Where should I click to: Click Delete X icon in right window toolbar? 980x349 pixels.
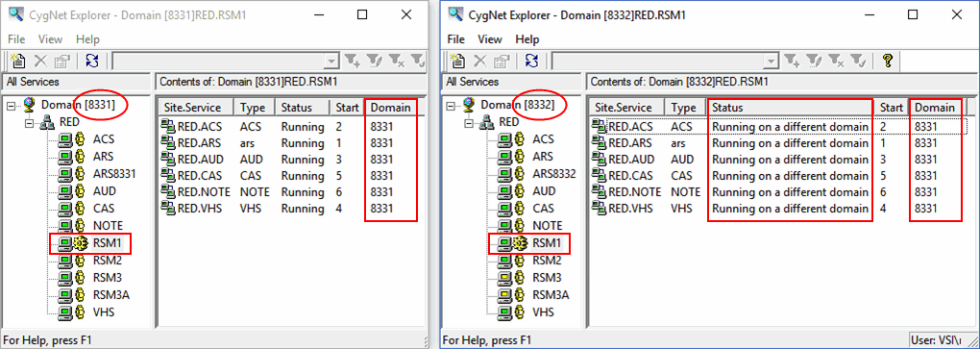click(479, 61)
